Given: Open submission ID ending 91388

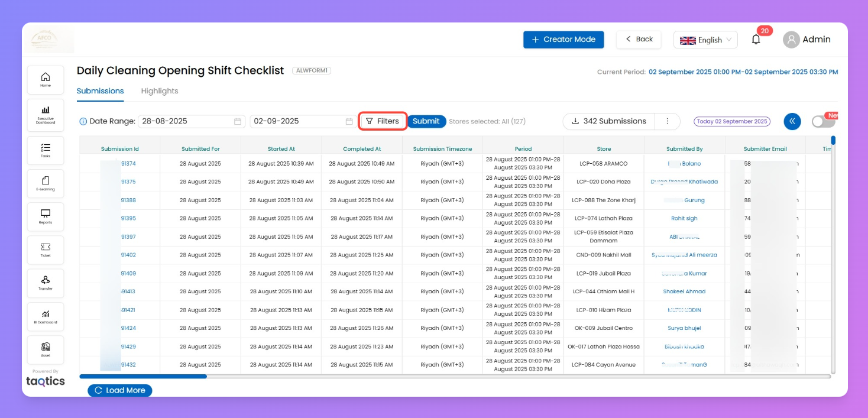Looking at the screenshot, I should (x=128, y=200).
